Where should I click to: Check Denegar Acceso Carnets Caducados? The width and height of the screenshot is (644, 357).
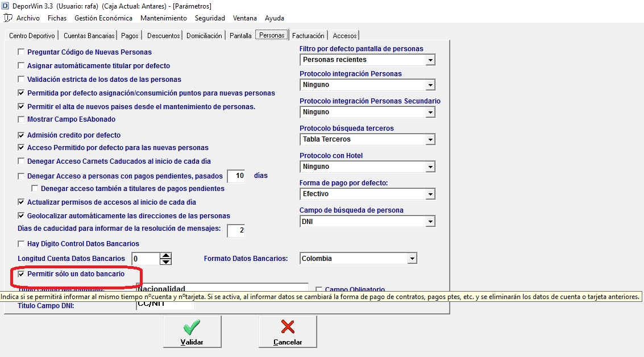point(21,161)
